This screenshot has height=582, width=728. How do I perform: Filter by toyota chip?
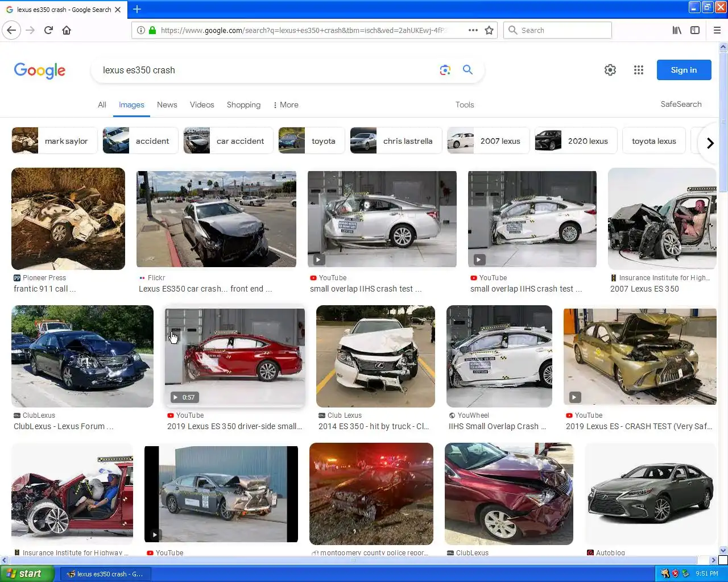tap(311, 141)
